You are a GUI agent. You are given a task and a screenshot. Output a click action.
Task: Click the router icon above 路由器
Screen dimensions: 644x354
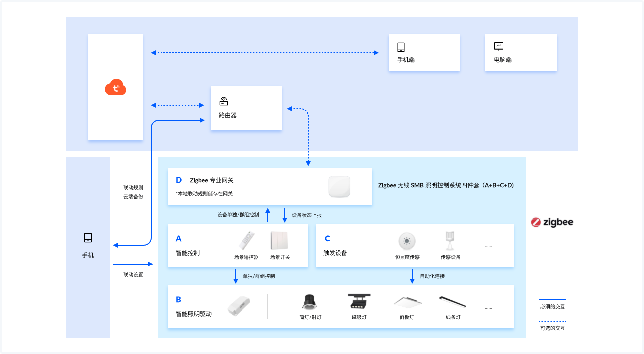click(x=224, y=102)
